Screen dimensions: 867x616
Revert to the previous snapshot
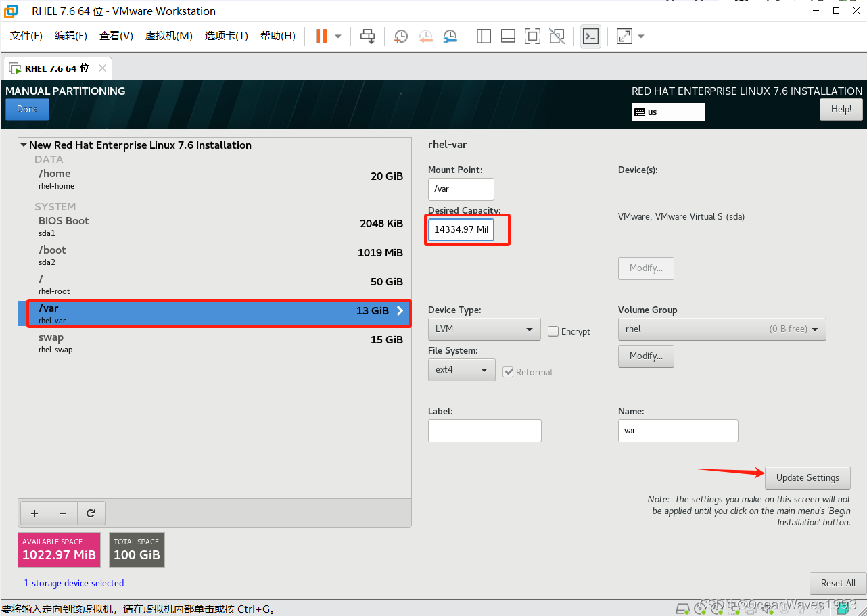[425, 36]
